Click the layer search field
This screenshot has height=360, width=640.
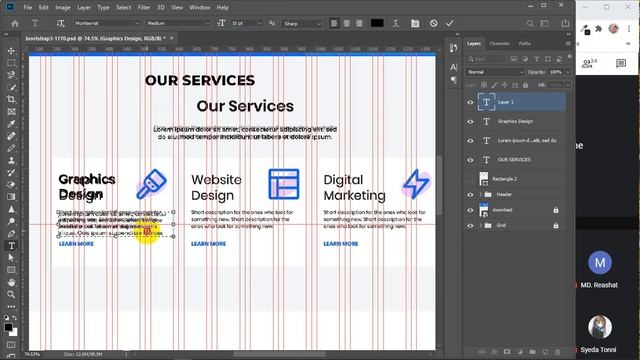click(486, 59)
